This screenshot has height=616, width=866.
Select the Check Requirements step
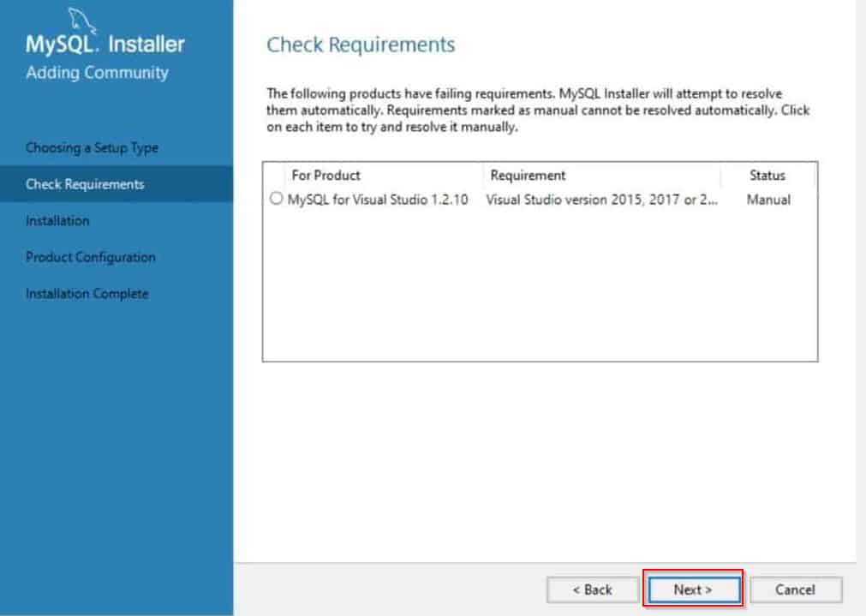[84, 184]
